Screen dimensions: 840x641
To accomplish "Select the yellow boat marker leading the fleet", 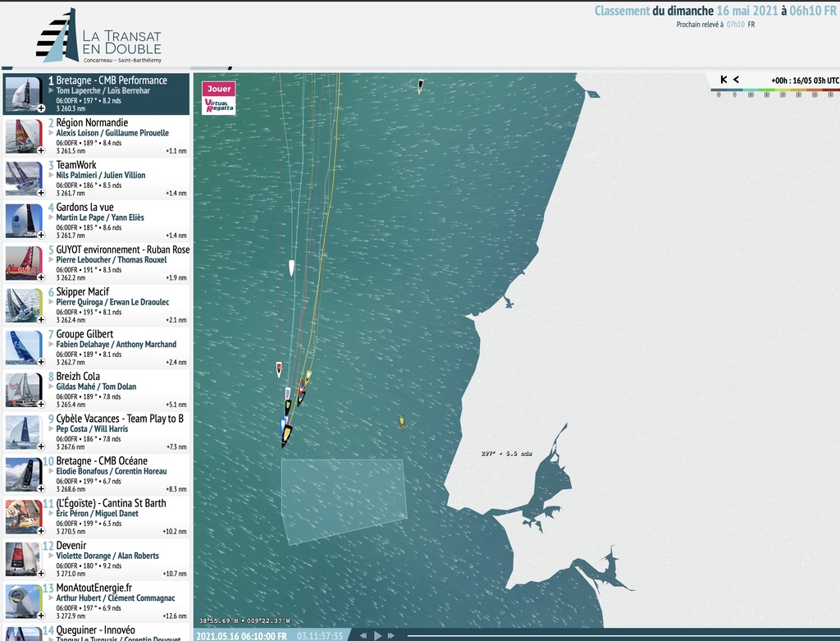I will click(x=286, y=435).
